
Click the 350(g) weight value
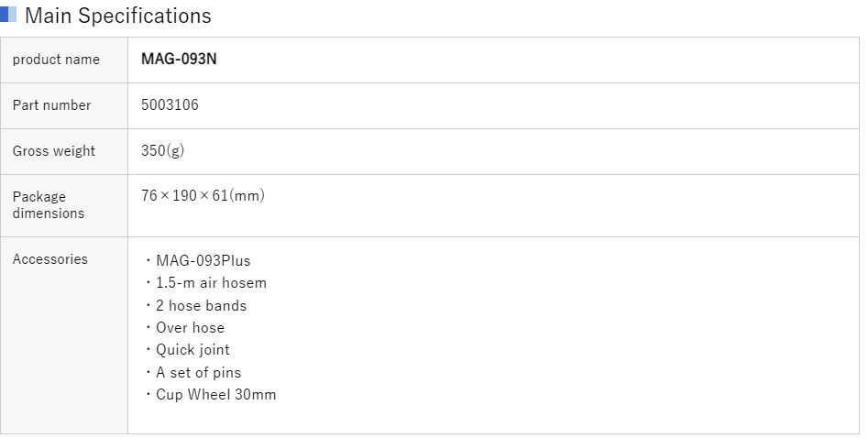pyautogui.click(x=162, y=151)
